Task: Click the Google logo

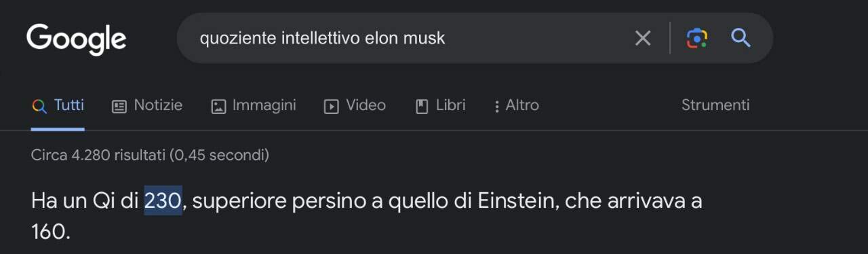Action: point(76,39)
